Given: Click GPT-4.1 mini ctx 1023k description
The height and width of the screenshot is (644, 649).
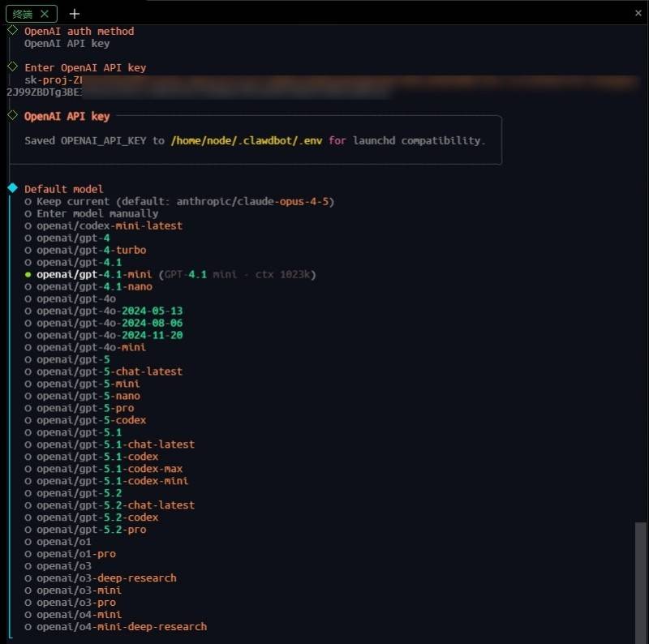Looking at the screenshot, I should click(x=238, y=274).
